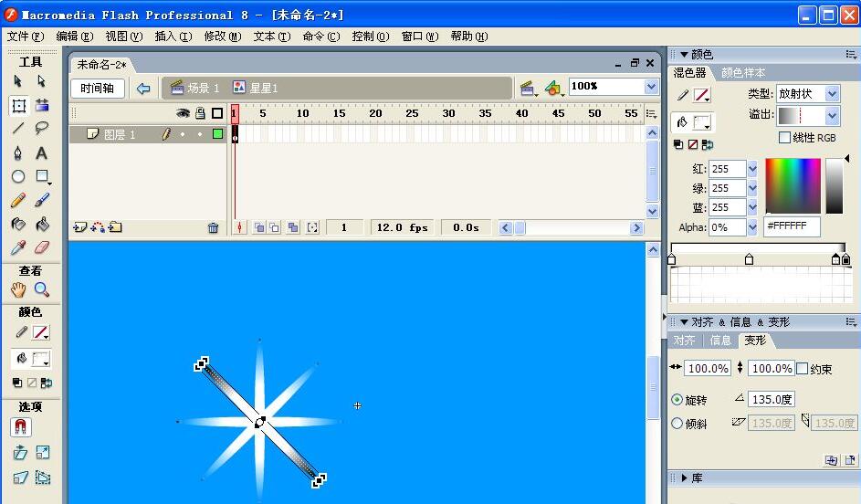Image resolution: width=861 pixels, height=504 pixels.
Task: Click the hex color #FFFFFF field
Action: (x=791, y=226)
